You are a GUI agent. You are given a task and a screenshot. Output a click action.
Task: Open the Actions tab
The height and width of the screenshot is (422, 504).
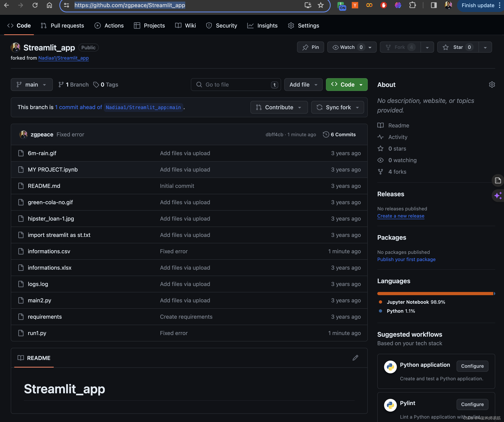109,26
